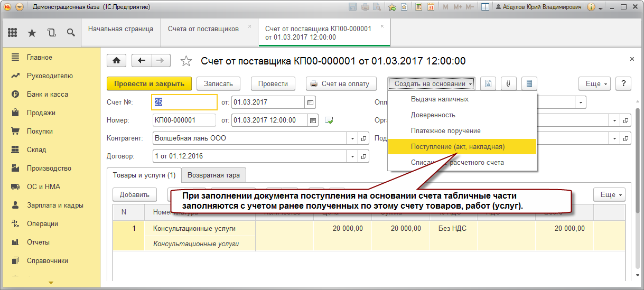Select Поступление (акт, накладная) menu item
The height and width of the screenshot is (290, 644).
click(458, 146)
